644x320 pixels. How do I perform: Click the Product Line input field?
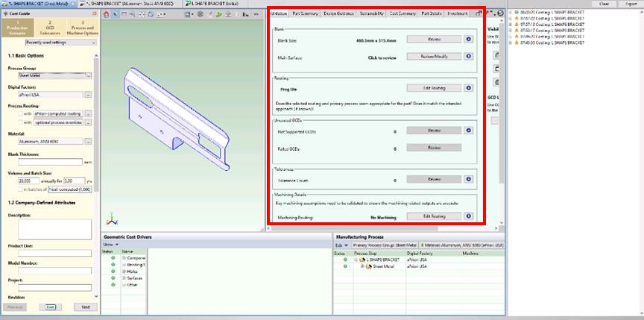(x=54, y=253)
